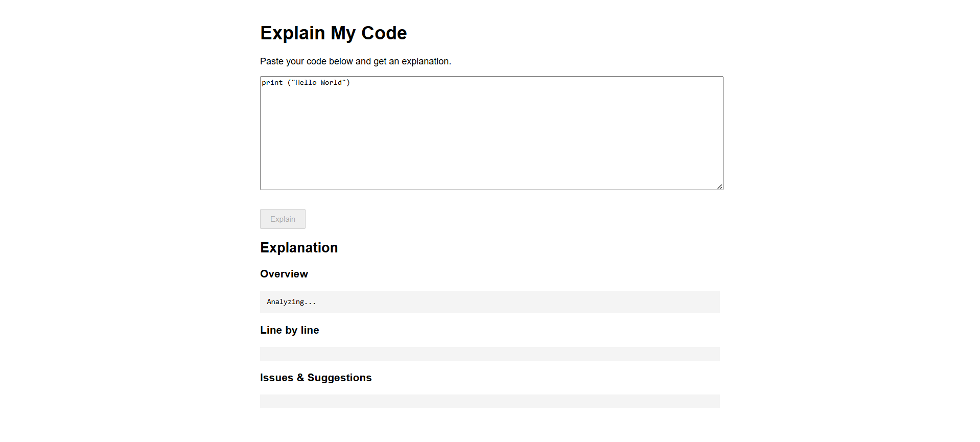
Task: Click the 'Paste your code below' instruction text
Action: (x=355, y=61)
